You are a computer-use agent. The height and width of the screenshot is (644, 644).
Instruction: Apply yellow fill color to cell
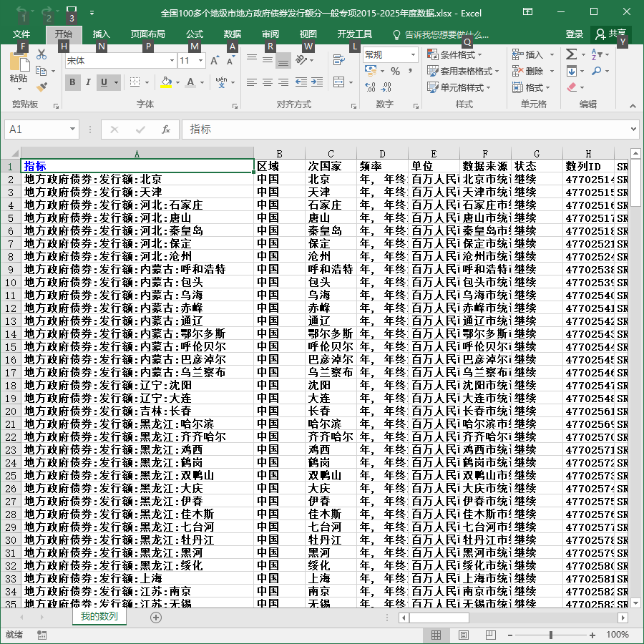(x=166, y=82)
